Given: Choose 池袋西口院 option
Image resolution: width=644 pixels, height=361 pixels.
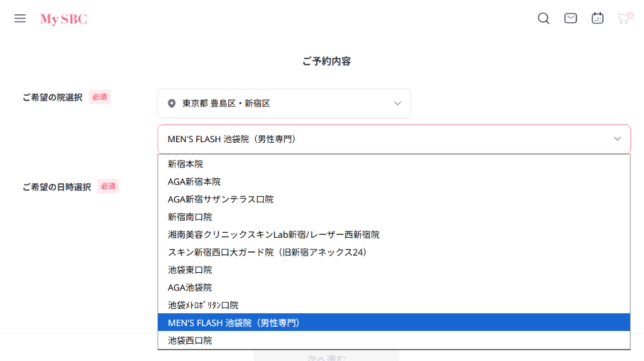Looking at the screenshot, I should (394, 340).
